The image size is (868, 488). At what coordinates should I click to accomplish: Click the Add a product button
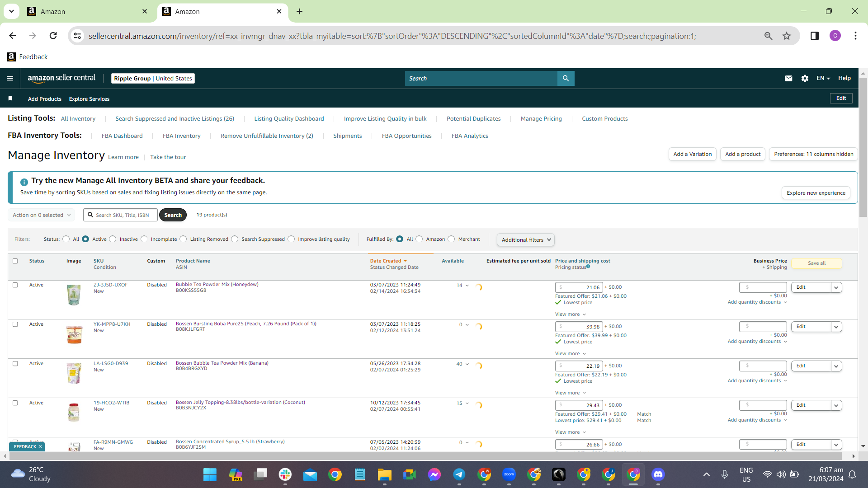point(743,154)
